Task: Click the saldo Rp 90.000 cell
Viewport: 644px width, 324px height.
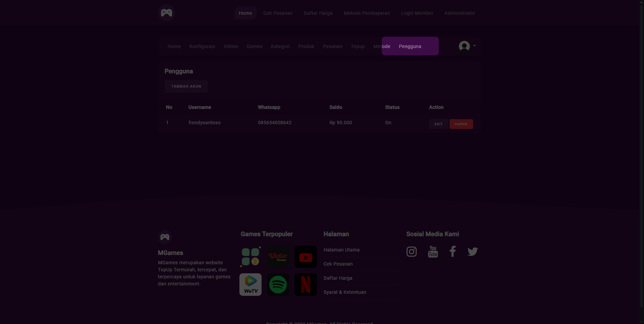Action: [x=341, y=123]
